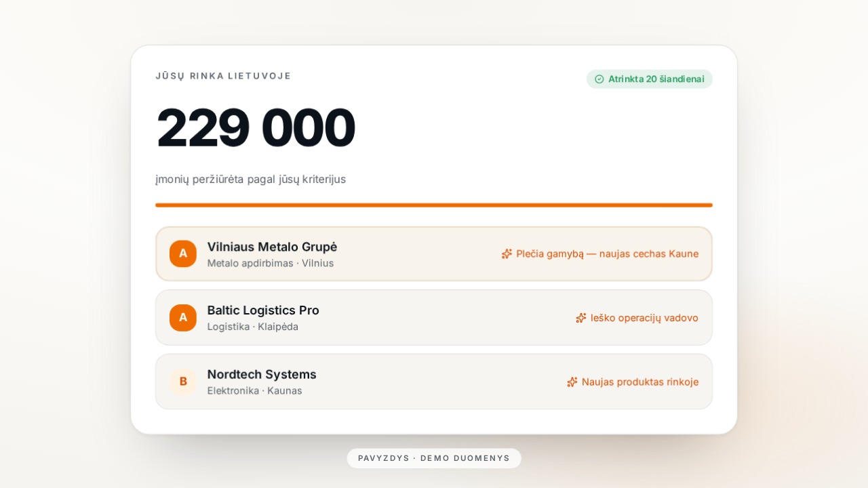Click the orange progress bar under the headline
The height and width of the screenshot is (488, 868).
pos(434,205)
